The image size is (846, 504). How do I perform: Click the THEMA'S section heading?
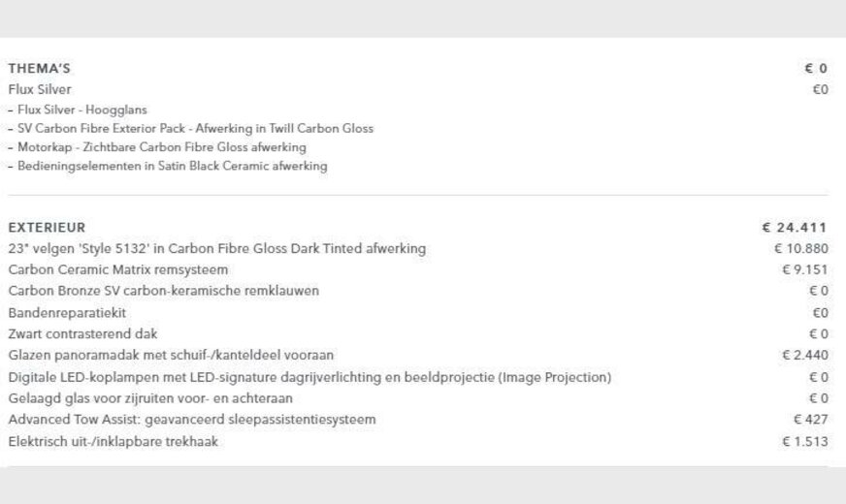click(39, 69)
